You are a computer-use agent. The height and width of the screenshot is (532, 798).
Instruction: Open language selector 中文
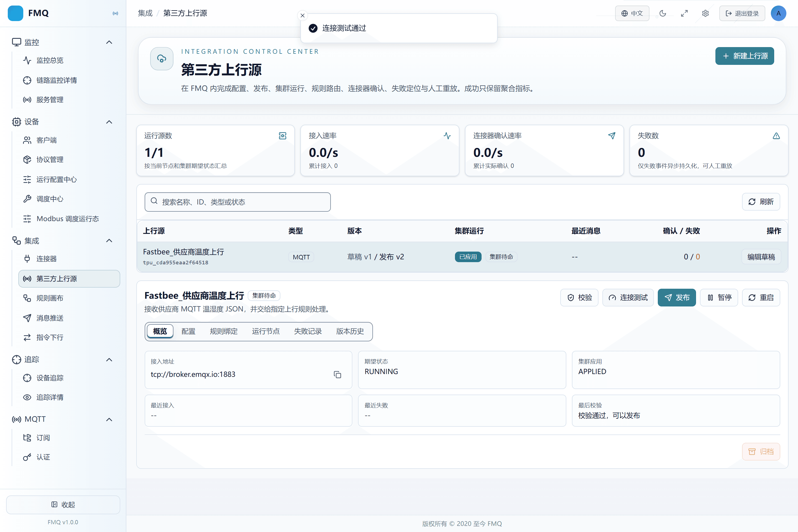[632, 13]
